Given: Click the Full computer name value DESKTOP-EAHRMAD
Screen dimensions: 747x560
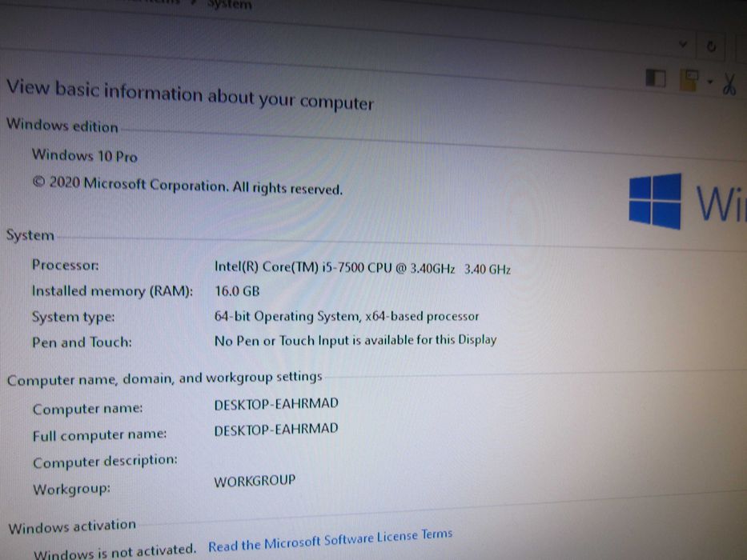Looking at the screenshot, I should coord(276,429).
